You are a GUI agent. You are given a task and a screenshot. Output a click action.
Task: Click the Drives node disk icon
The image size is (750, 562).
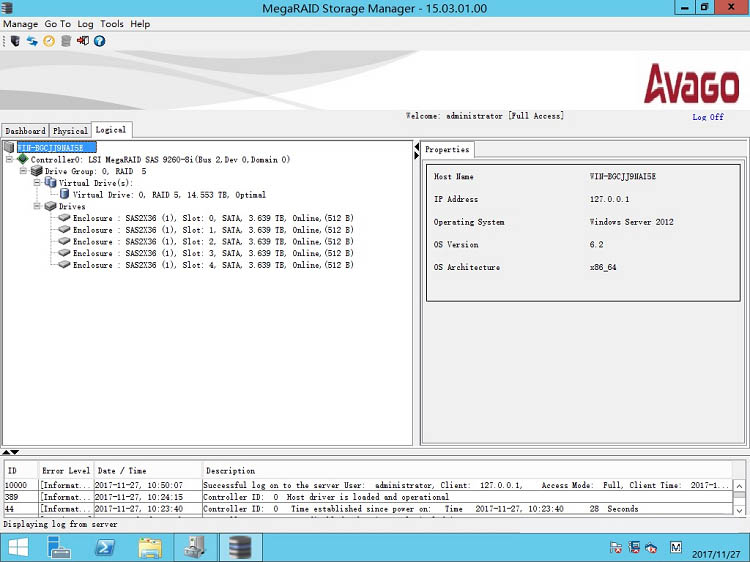[50, 206]
